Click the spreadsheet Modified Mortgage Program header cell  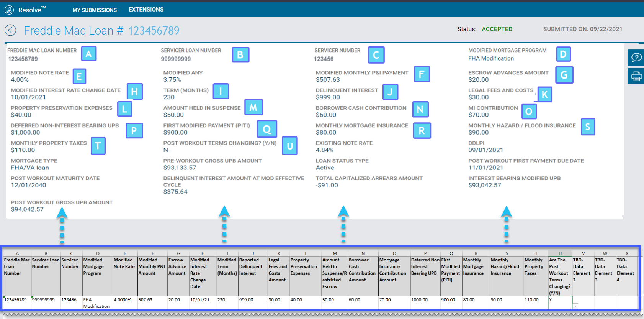98,276
